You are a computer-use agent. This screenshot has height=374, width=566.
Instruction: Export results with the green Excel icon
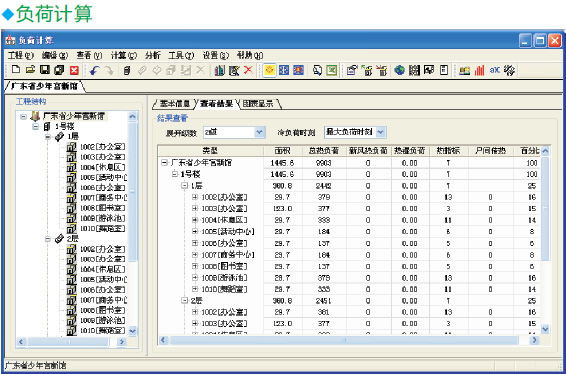pos(331,70)
